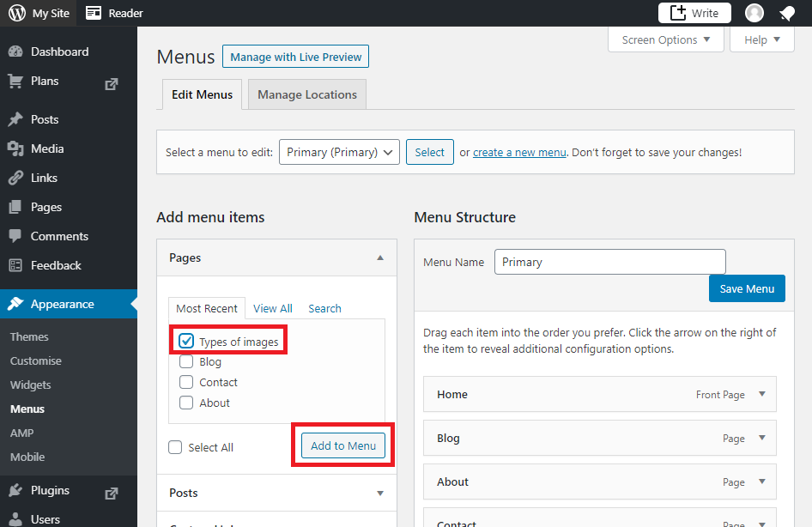
Task: Expand Screen Options panel
Action: click(x=665, y=39)
